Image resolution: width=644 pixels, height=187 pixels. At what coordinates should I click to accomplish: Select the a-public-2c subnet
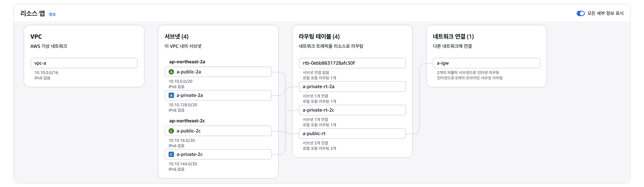pos(218,131)
